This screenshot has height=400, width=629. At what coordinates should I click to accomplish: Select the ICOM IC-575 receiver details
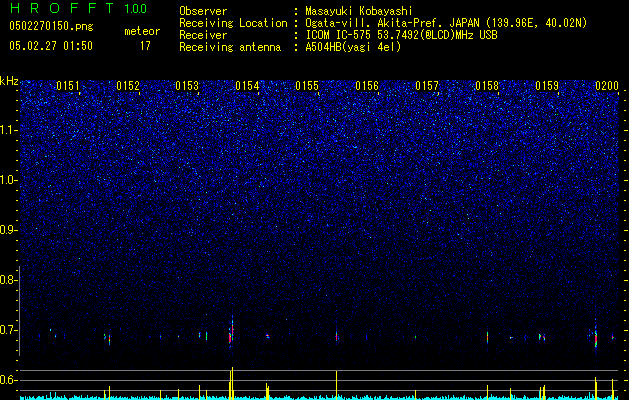tap(401, 35)
